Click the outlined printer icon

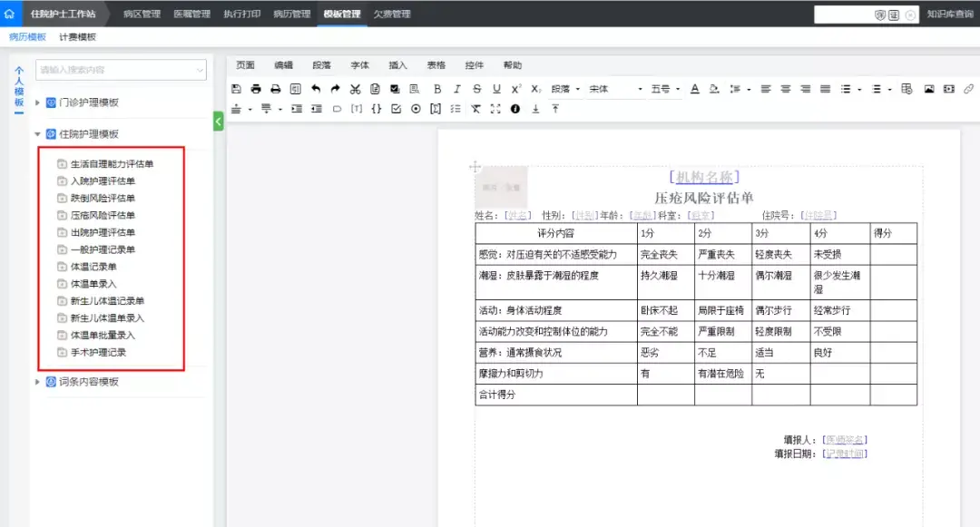pos(276,89)
